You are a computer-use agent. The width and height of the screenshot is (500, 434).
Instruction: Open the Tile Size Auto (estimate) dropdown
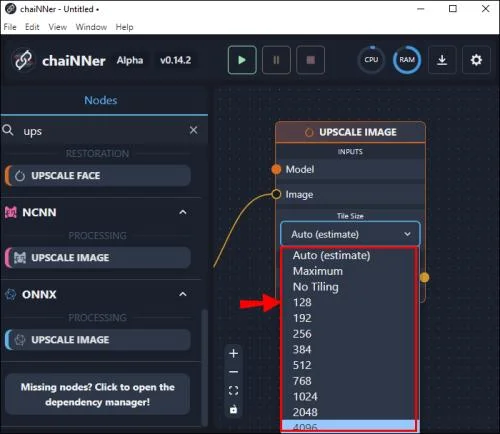pyautogui.click(x=350, y=234)
